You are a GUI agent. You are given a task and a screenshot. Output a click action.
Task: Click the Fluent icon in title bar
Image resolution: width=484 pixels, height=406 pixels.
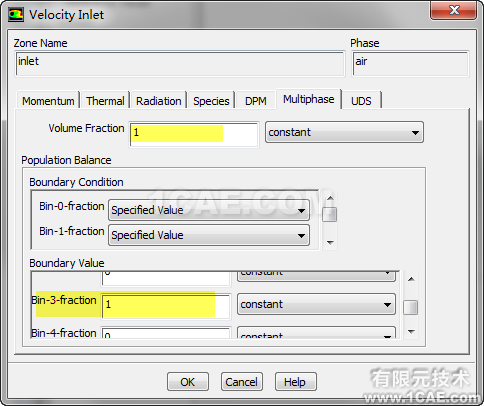pyautogui.click(x=16, y=14)
